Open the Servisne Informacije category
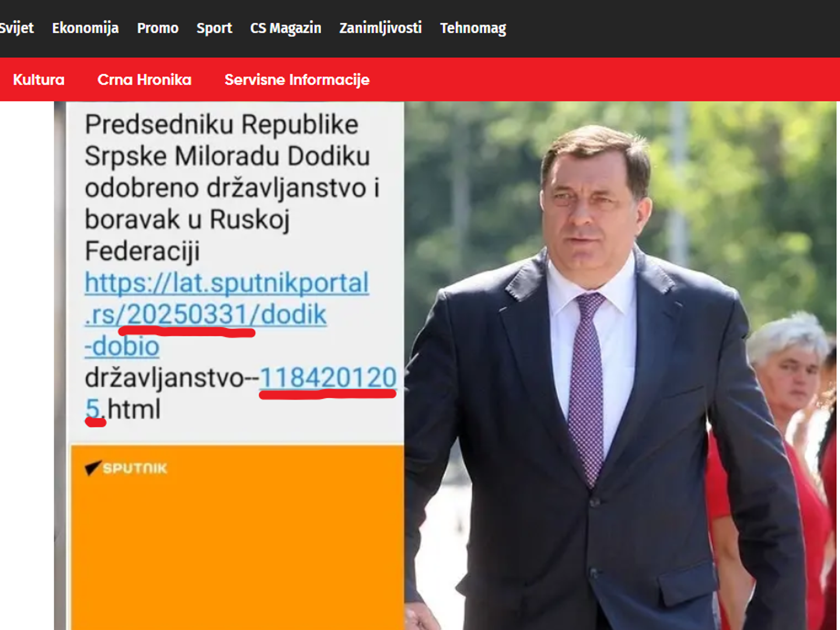 (297, 80)
